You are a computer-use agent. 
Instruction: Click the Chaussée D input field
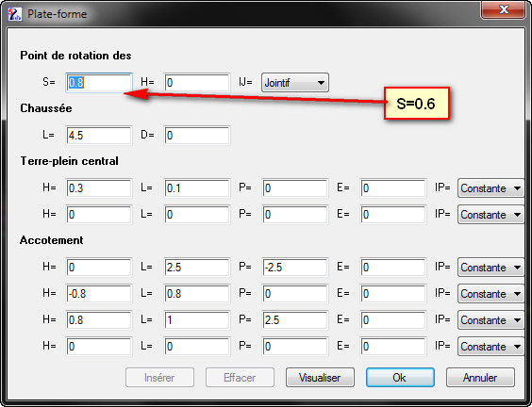[197, 136]
